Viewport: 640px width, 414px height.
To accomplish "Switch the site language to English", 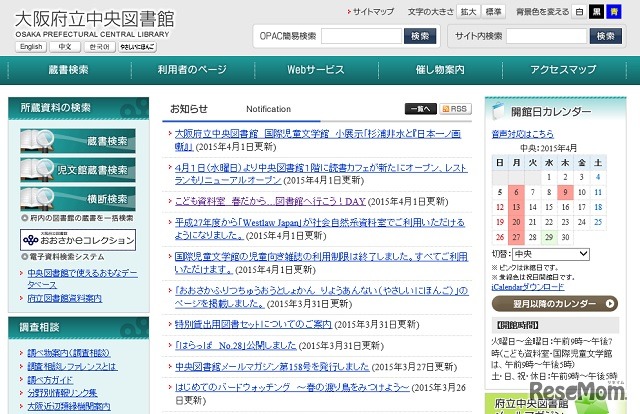I will click(31, 47).
